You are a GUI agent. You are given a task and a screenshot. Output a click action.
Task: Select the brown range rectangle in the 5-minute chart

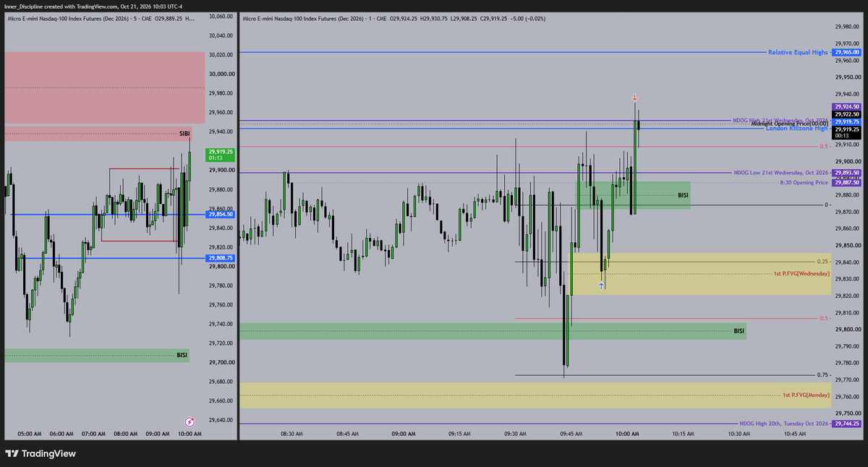point(140,205)
